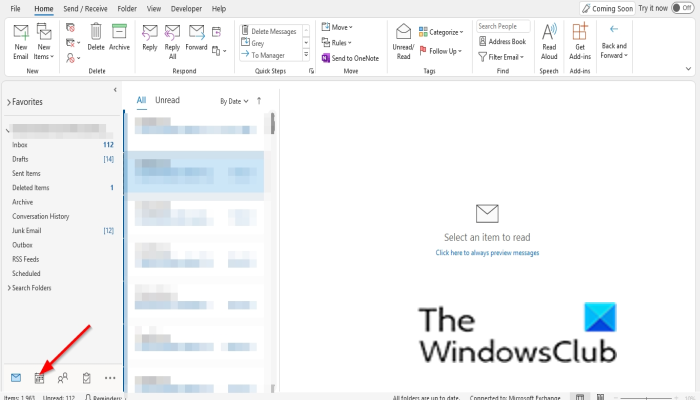Open Calendar view in navigation bar
The image size is (700, 400).
click(x=39, y=378)
